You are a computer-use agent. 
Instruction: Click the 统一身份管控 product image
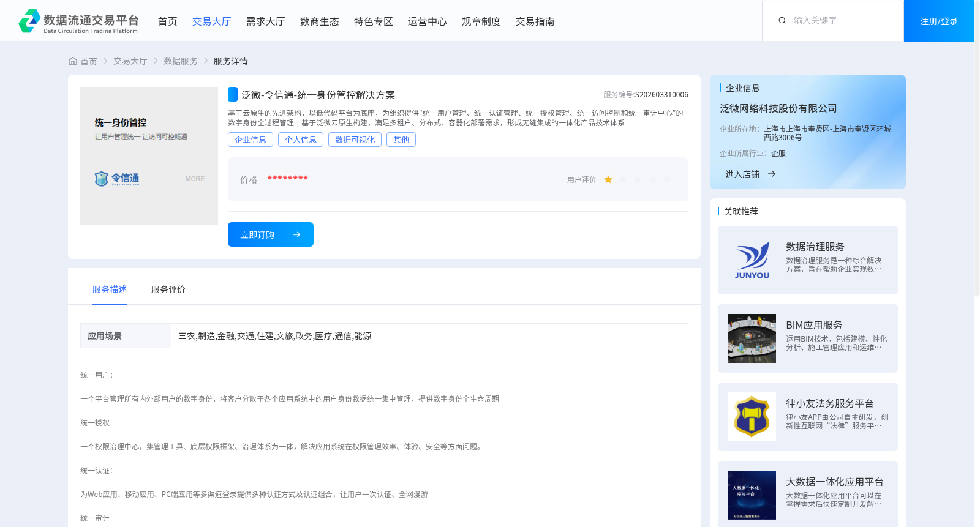[149, 155]
